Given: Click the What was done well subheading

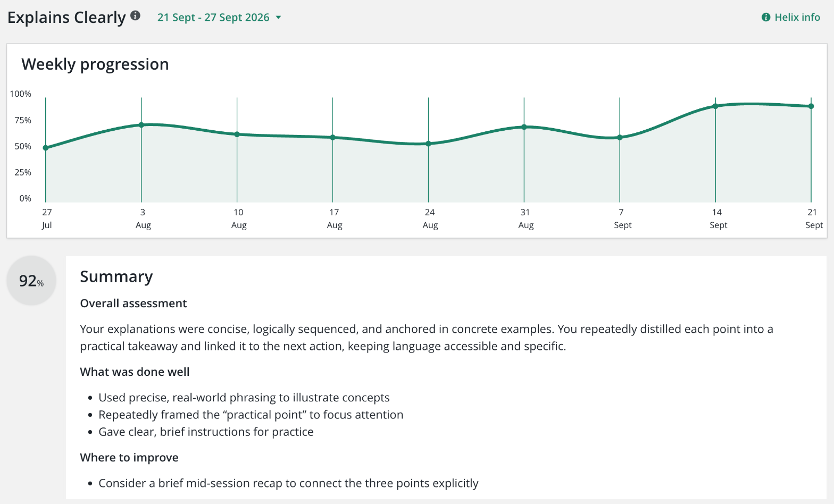Looking at the screenshot, I should click(x=135, y=372).
